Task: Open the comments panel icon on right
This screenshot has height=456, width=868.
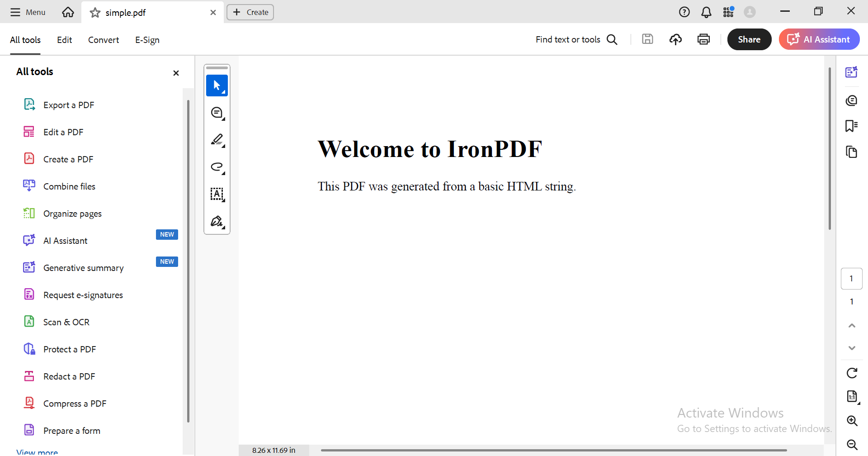Action: point(851,100)
